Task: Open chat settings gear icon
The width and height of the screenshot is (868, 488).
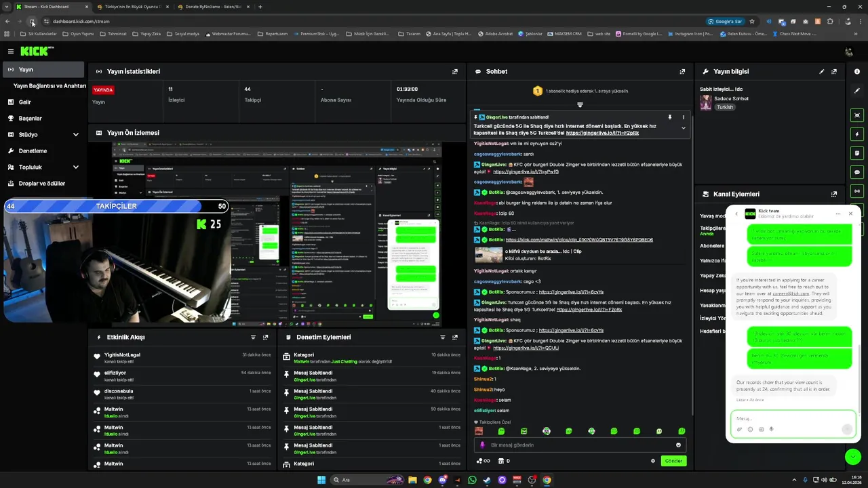Action: (x=653, y=461)
